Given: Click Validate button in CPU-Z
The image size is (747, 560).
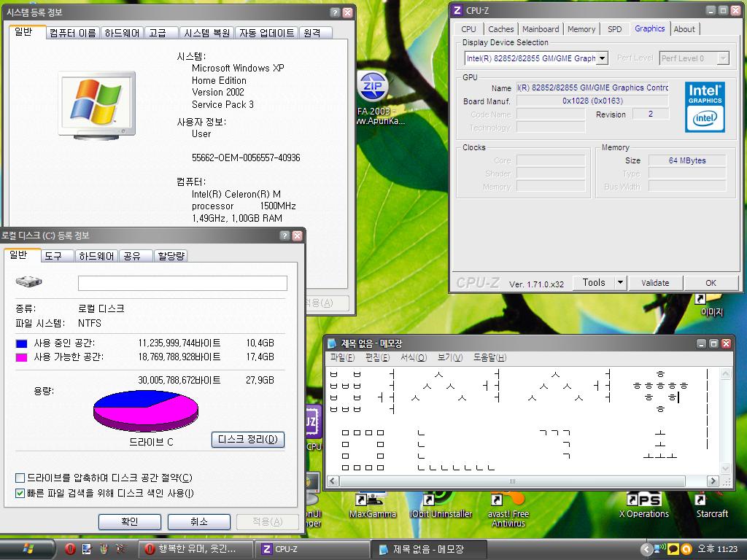Looking at the screenshot, I should click(655, 282).
